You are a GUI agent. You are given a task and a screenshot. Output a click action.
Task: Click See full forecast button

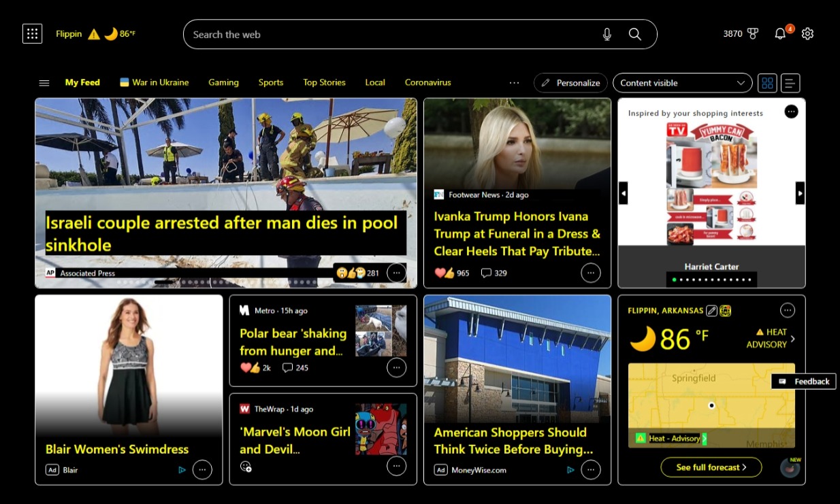pos(711,467)
